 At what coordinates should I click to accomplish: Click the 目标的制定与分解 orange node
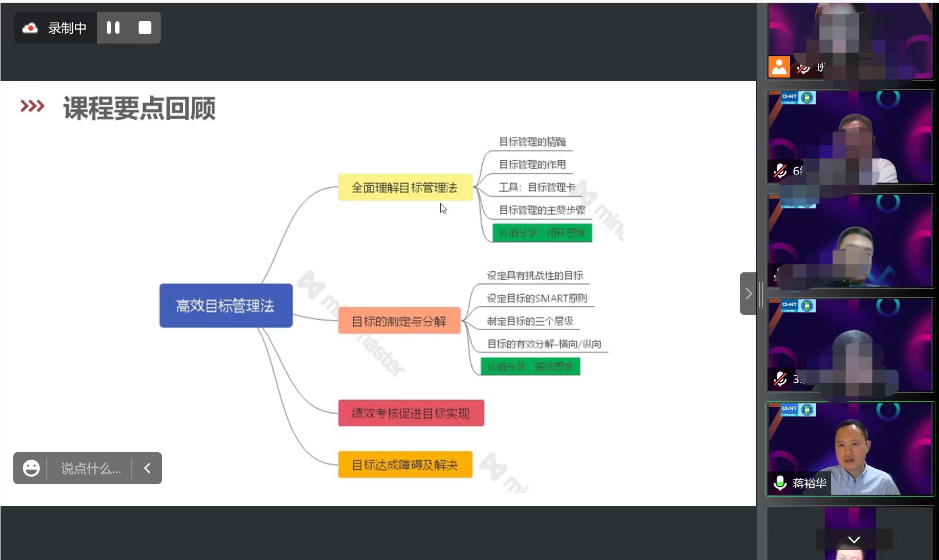pyautogui.click(x=399, y=321)
